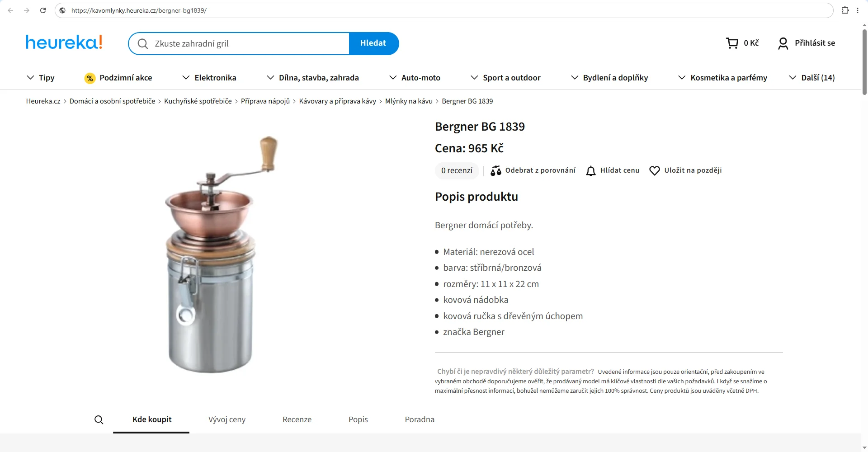Click the heureka! logo
The image size is (868, 452).
(x=64, y=42)
